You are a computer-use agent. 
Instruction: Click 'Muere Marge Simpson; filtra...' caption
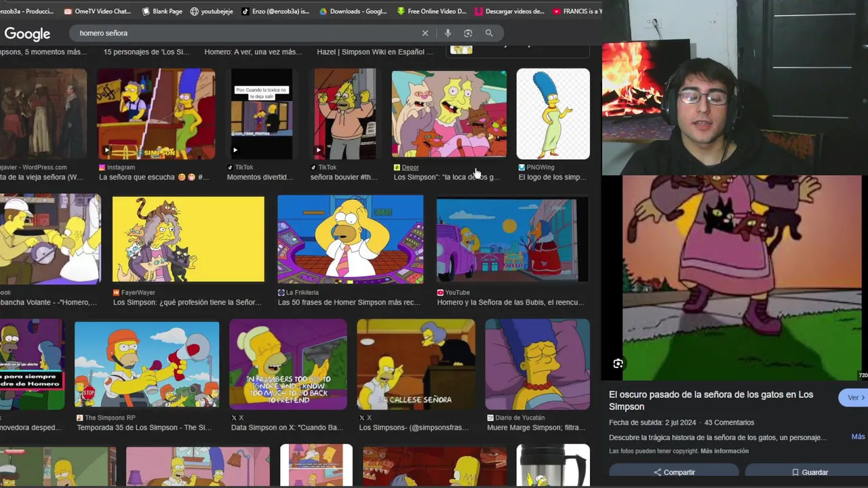tap(536, 428)
